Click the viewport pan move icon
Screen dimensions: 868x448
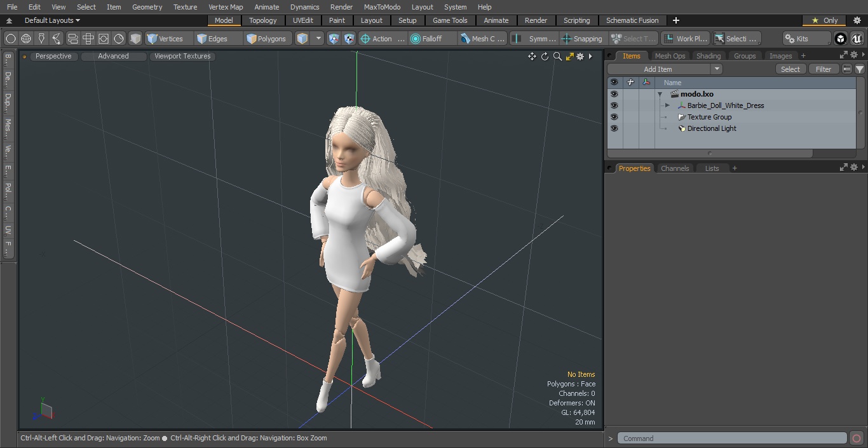[x=532, y=57]
